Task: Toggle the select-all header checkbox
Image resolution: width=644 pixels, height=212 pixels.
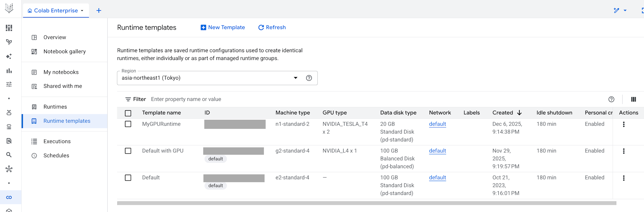Action: (x=128, y=113)
